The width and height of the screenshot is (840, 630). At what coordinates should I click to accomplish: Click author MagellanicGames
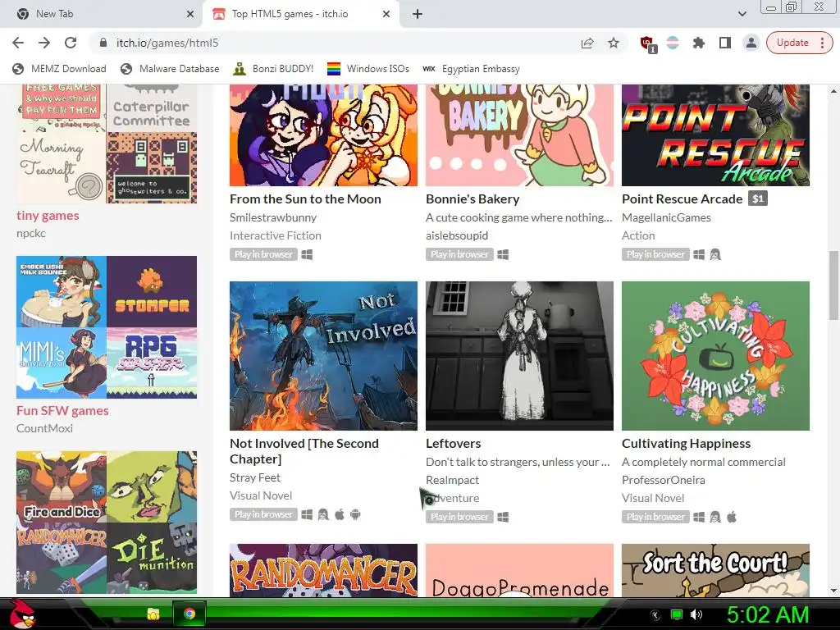pos(666,217)
